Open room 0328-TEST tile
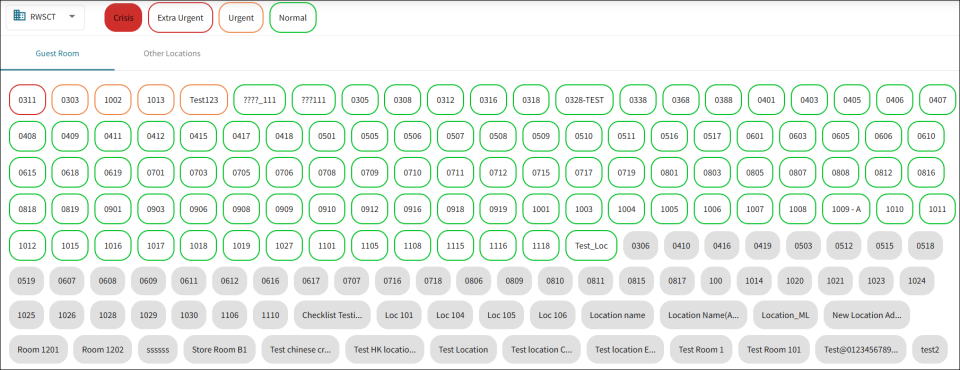Screen dimensions: 960x370 (584, 99)
